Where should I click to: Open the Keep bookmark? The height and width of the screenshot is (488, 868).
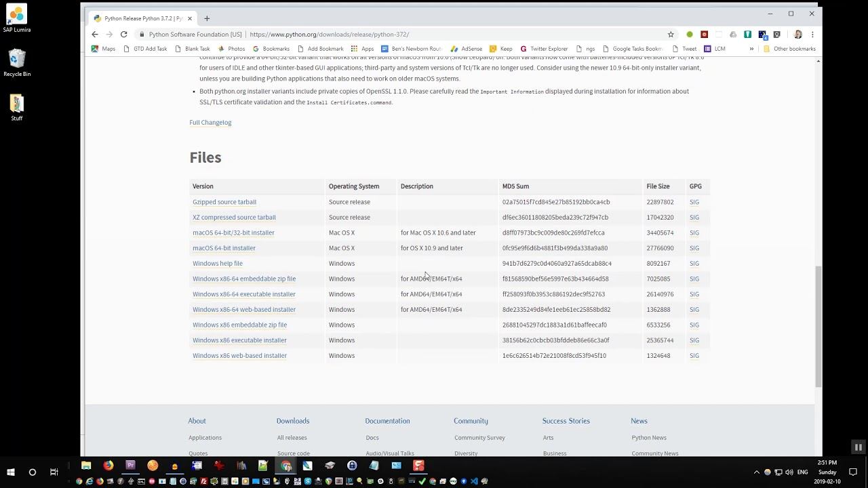click(501, 49)
